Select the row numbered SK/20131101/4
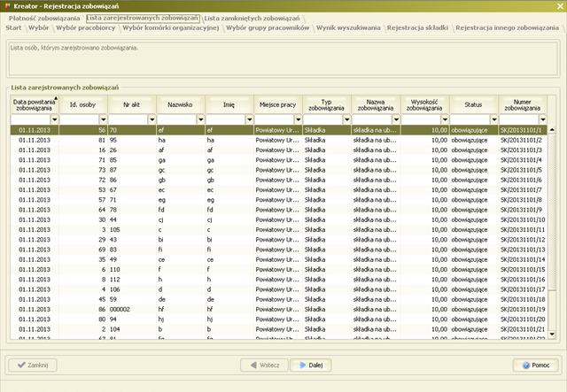 (x=278, y=160)
